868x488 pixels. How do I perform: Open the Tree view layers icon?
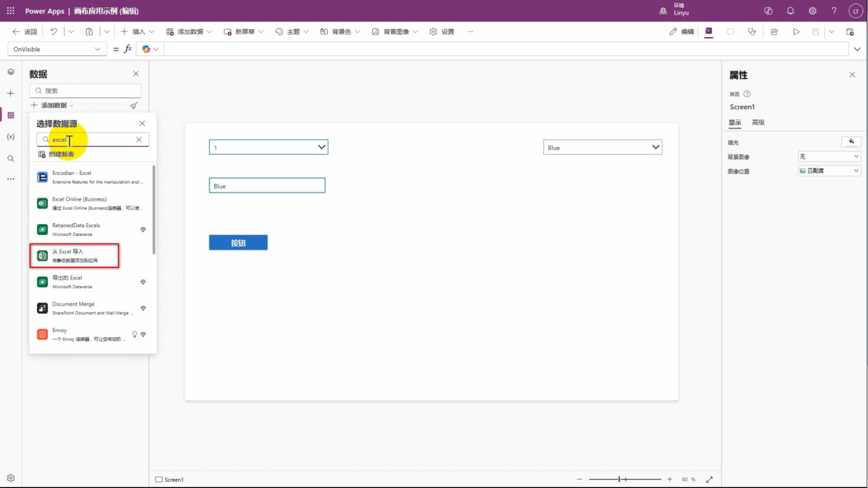point(11,72)
